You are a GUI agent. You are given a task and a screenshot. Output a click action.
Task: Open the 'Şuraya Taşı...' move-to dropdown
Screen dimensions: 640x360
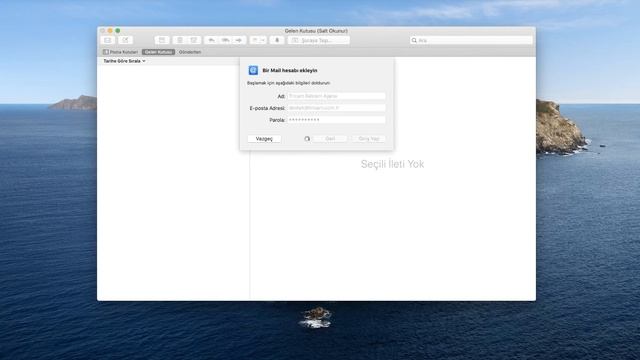[318, 40]
